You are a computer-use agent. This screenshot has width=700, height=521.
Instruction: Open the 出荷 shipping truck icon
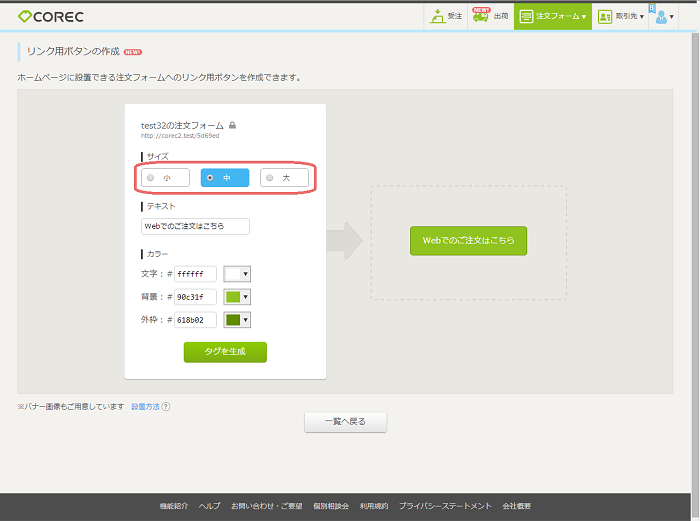481,17
